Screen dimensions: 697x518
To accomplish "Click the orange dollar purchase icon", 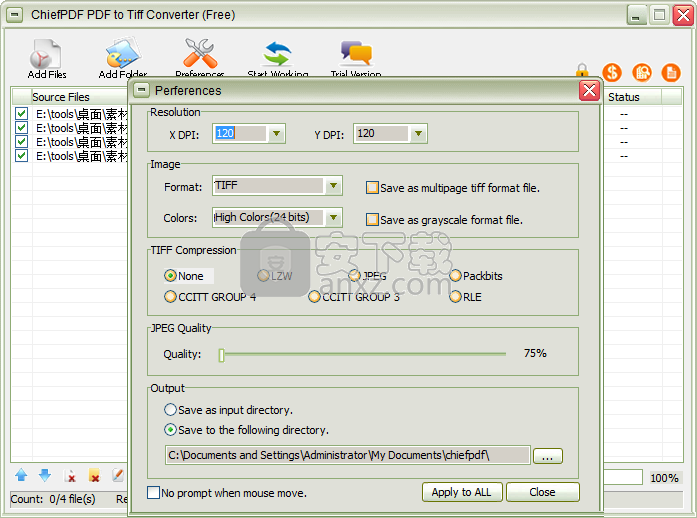I will click(612, 72).
